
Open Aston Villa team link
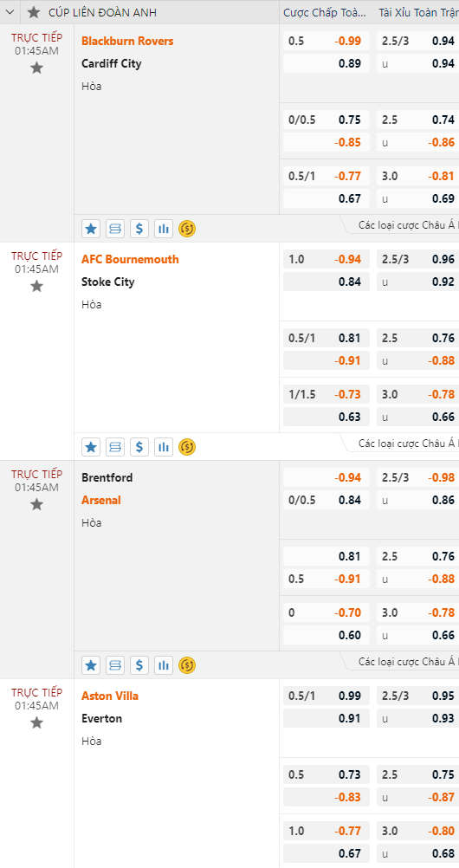(x=110, y=696)
